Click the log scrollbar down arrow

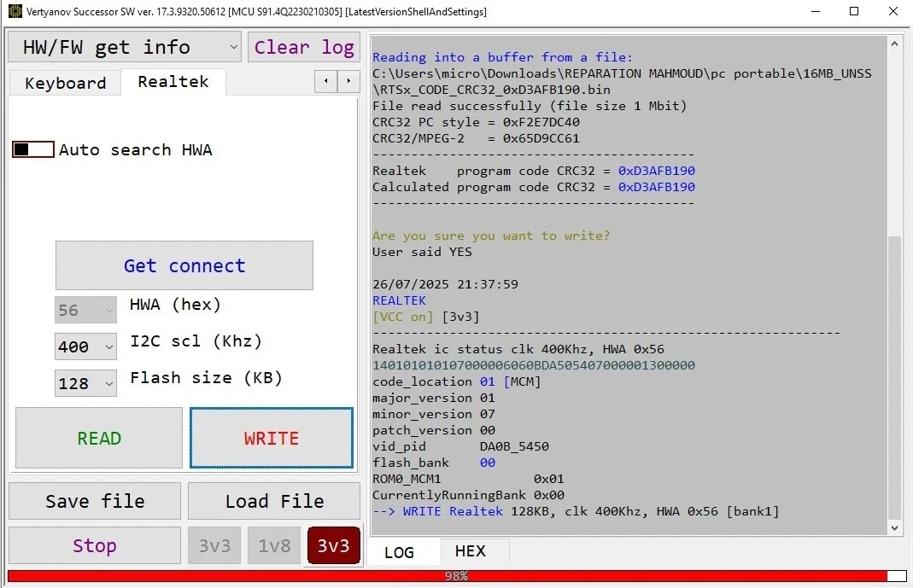click(894, 528)
